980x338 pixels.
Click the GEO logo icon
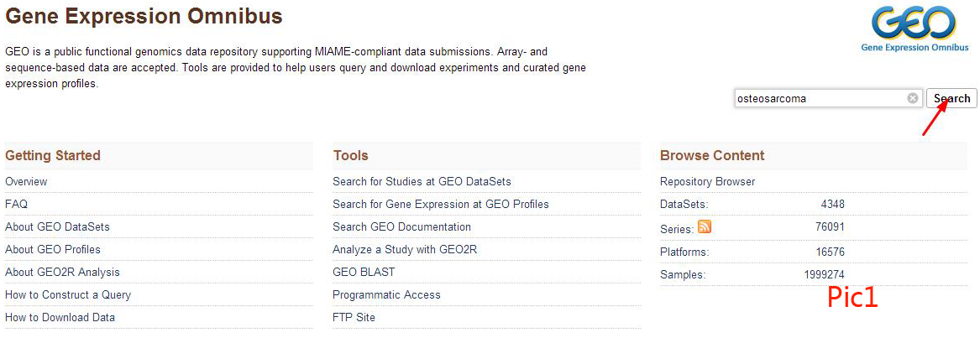point(914,25)
